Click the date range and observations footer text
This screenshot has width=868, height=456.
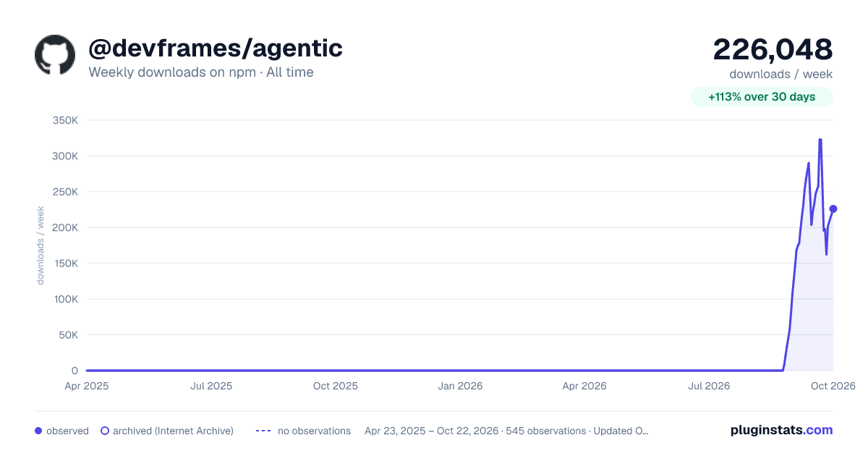click(506, 431)
